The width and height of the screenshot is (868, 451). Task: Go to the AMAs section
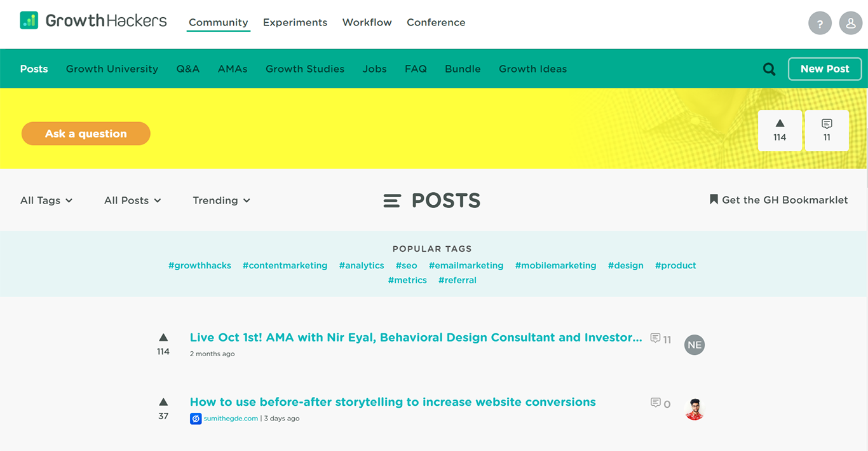233,69
